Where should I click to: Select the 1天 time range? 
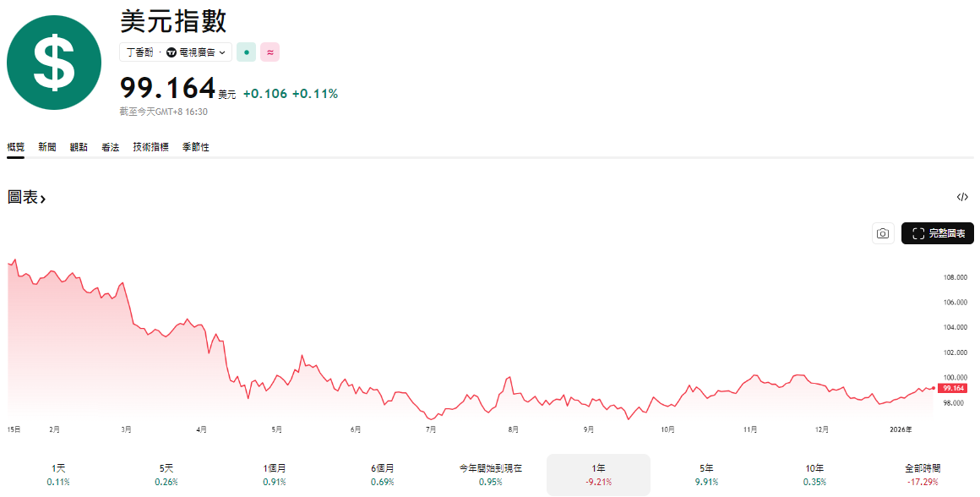pyautogui.click(x=58, y=474)
